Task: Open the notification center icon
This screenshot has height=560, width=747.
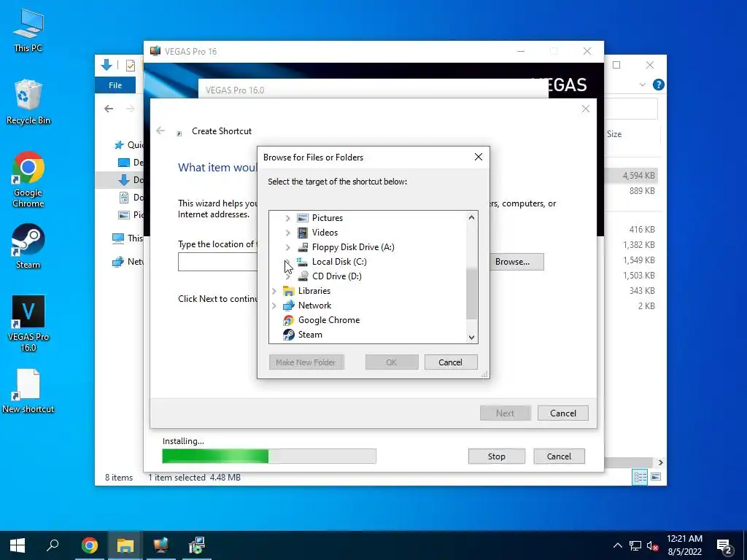Action: tap(724, 546)
